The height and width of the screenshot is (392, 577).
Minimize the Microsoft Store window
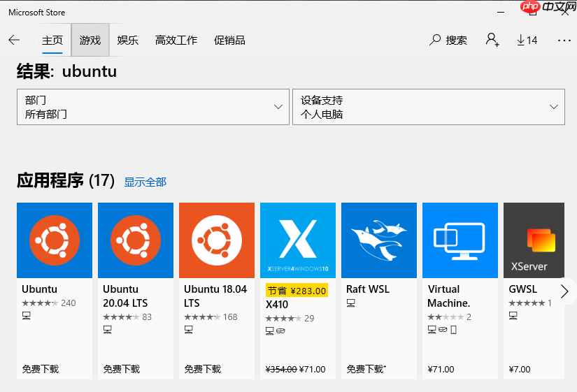501,12
